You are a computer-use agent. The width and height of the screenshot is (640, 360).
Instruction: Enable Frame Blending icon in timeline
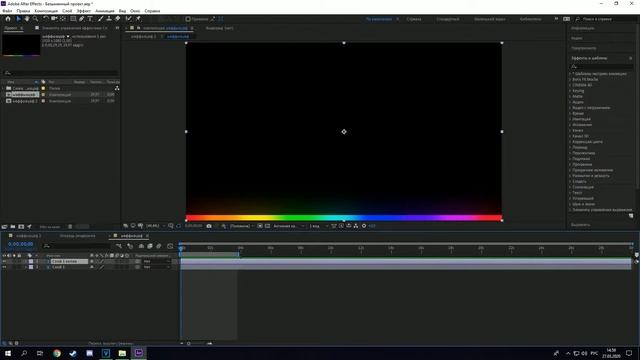(x=150, y=246)
